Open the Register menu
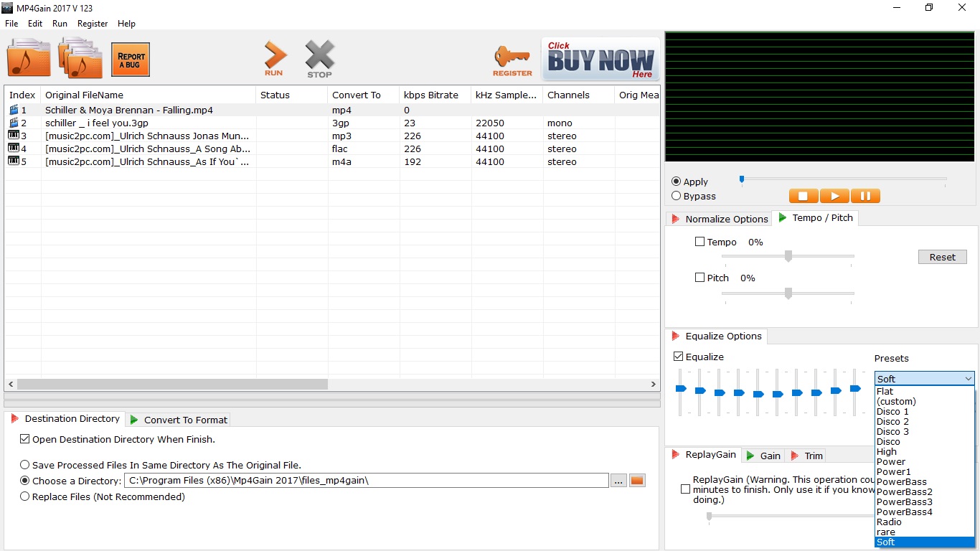 coord(93,24)
